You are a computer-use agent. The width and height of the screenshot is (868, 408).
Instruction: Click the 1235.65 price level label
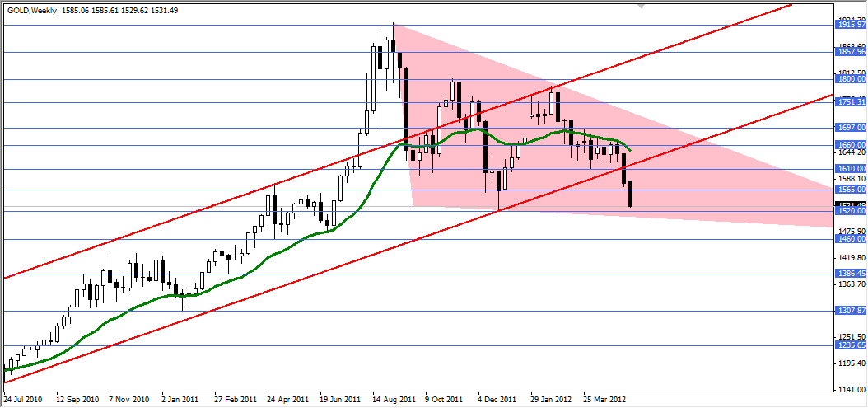tap(851, 345)
